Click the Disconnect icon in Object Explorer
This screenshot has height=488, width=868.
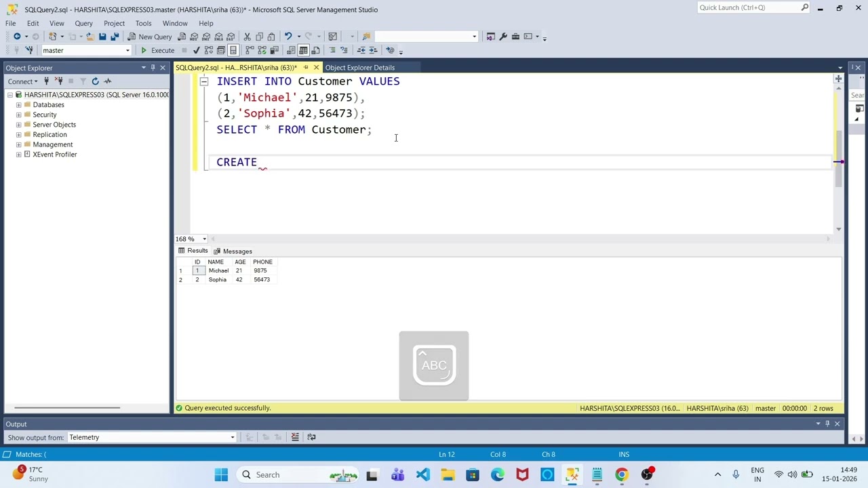(58, 81)
